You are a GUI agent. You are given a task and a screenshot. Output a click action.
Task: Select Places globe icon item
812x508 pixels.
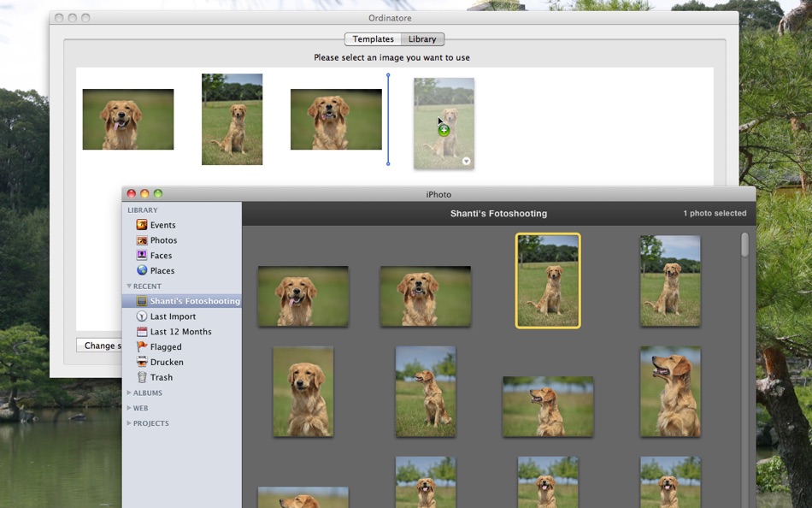pos(155,270)
